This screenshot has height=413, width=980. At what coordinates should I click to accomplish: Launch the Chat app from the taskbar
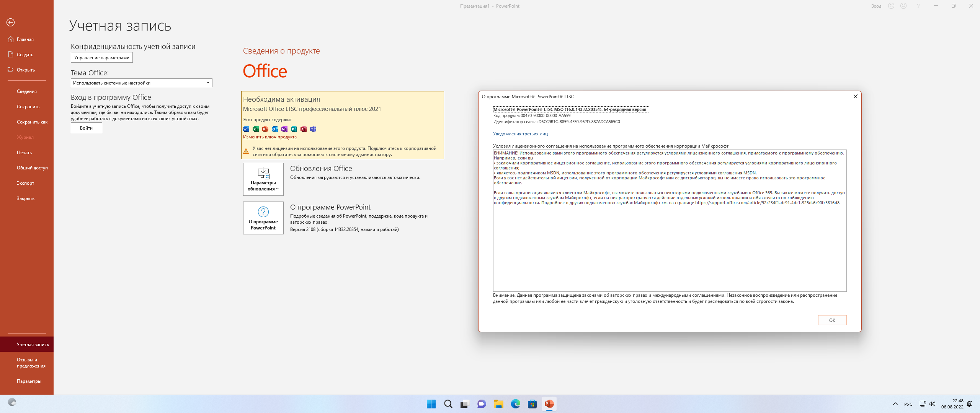click(x=482, y=404)
